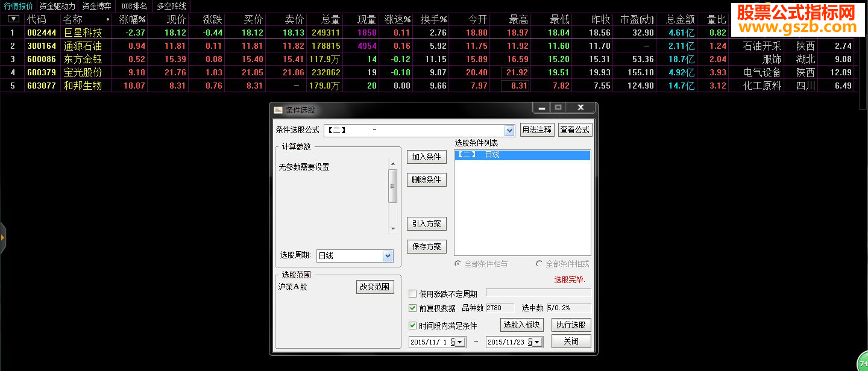Expand the left side panel arrow handle

click(x=2, y=238)
